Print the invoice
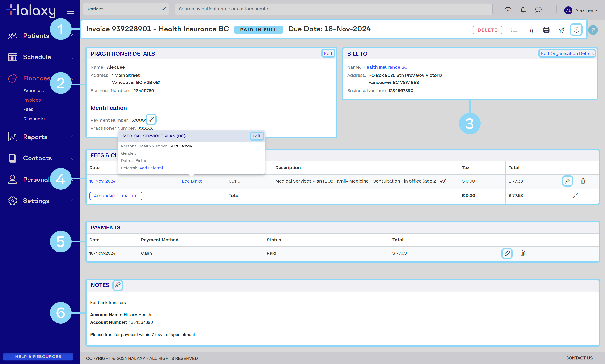The height and width of the screenshot is (364, 605). (546, 30)
